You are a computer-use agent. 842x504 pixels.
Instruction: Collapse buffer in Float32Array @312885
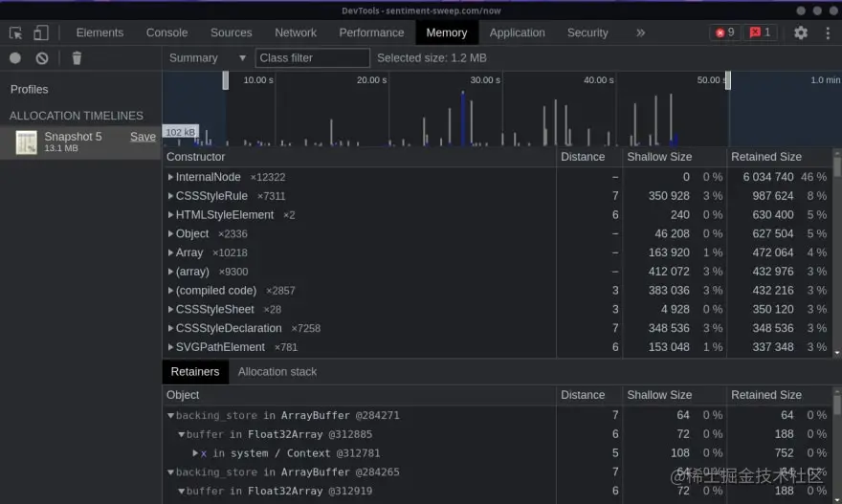[x=181, y=434]
